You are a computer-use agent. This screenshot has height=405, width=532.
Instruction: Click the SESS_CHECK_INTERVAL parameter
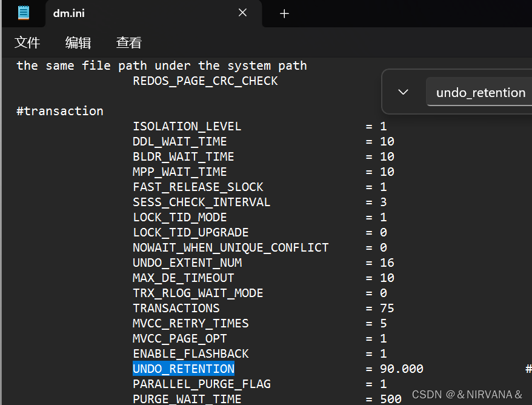[202, 202]
